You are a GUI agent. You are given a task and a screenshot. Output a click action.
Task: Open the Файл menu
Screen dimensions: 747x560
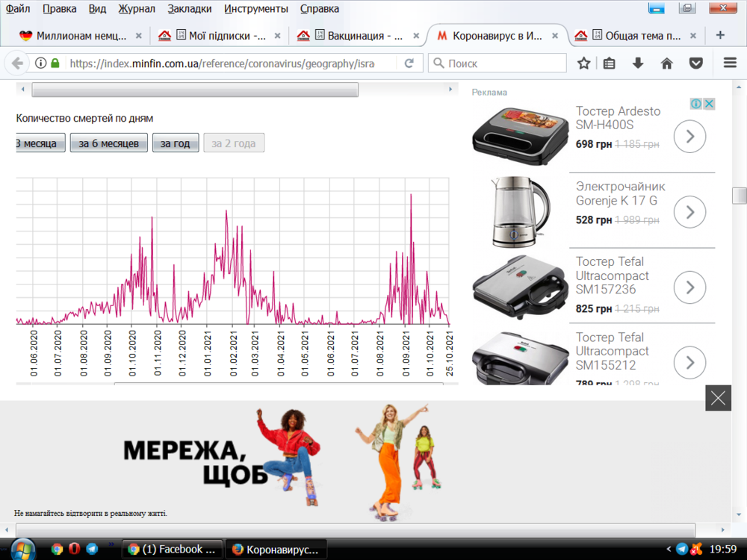[18, 8]
